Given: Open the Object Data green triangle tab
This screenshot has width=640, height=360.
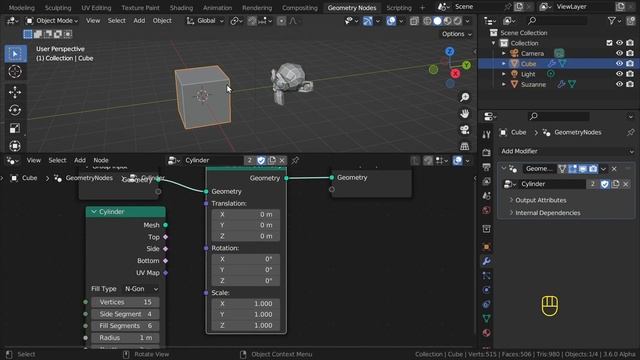Looking at the screenshot, I should click(486, 318).
